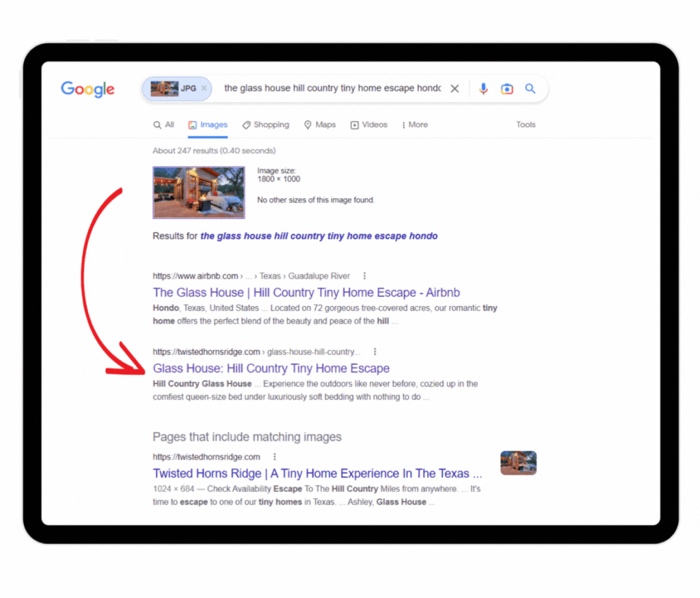Image resolution: width=700 pixels, height=598 pixels.
Task: Click the blue magnifier search button
Action: pyautogui.click(x=530, y=89)
